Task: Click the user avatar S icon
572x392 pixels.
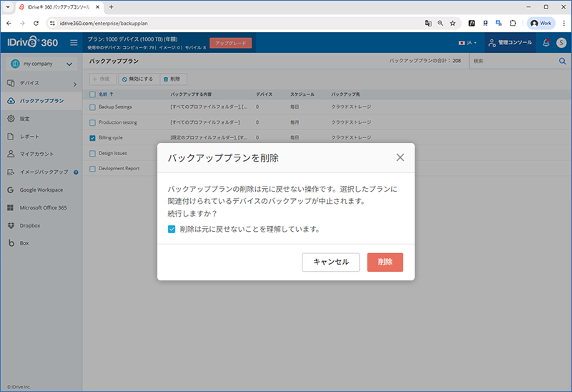Action: pos(561,43)
